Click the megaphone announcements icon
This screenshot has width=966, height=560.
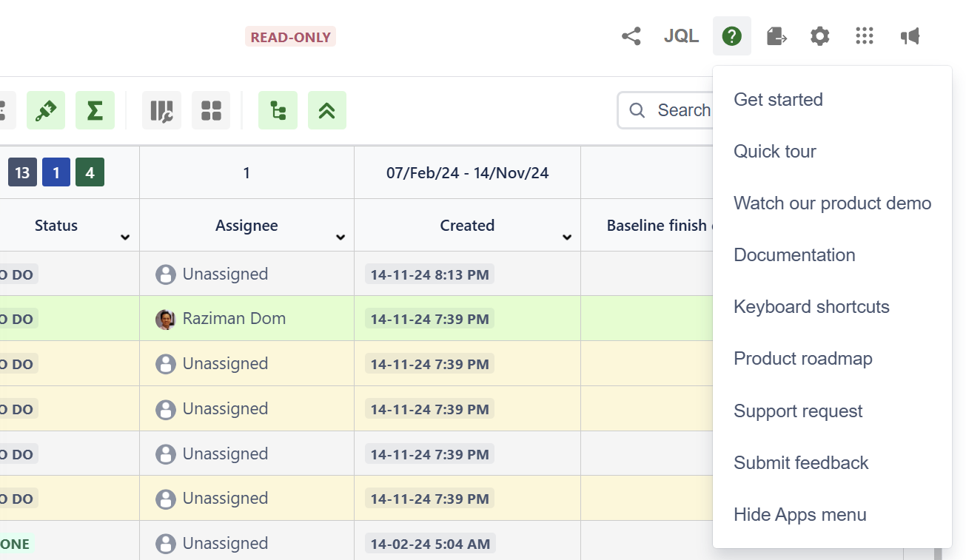910,36
